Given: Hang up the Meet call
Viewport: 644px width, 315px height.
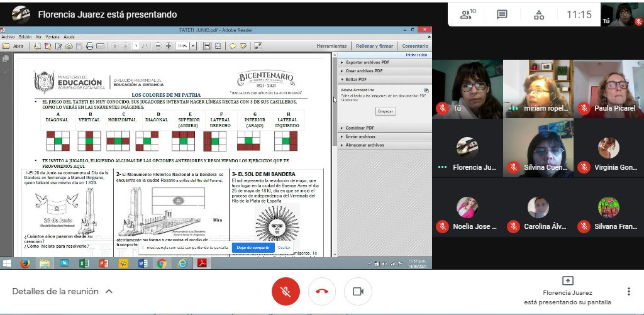Looking at the screenshot, I should click(321, 291).
